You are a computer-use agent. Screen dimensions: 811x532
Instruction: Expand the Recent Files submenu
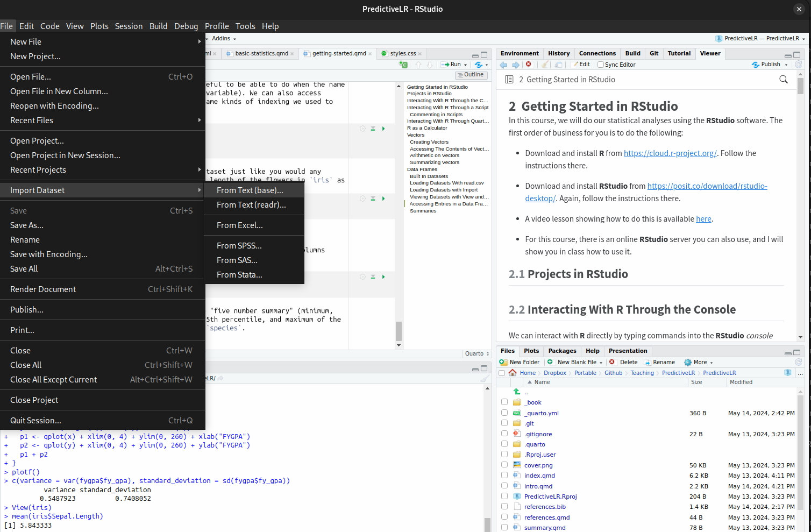102,120
